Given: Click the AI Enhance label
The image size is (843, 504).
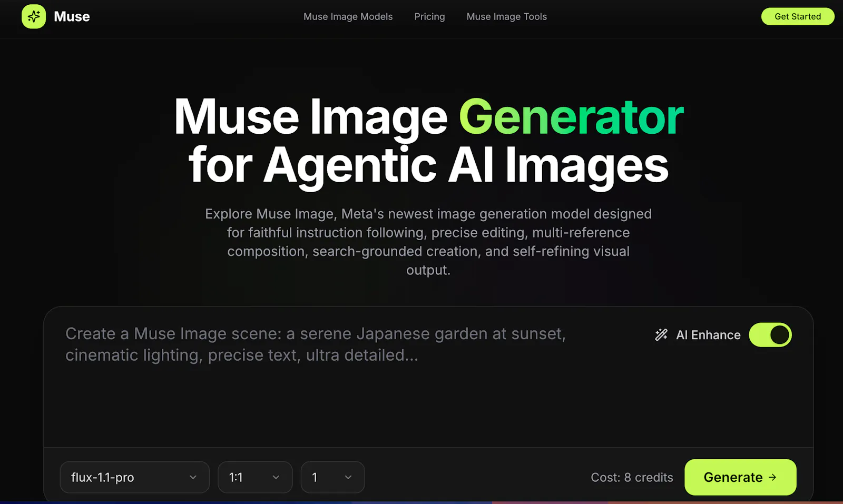Looking at the screenshot, I should 708,335.
